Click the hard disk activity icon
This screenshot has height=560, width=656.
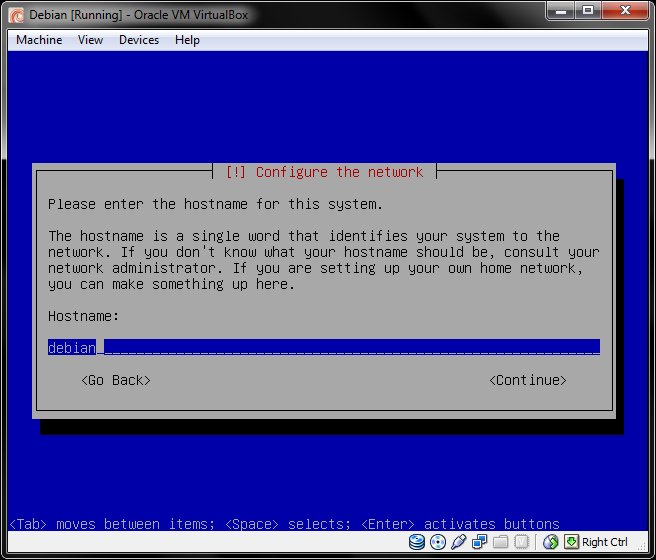417,542
